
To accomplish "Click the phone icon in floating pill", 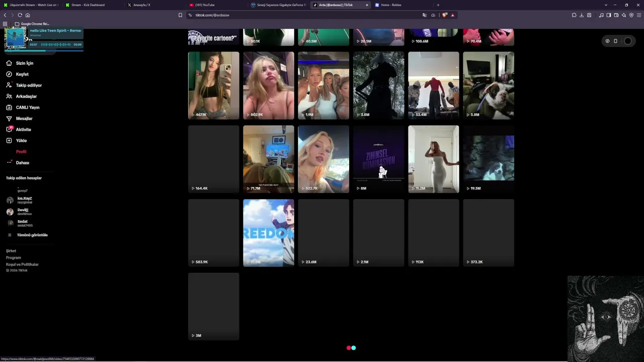I will [x=615, y=41].
